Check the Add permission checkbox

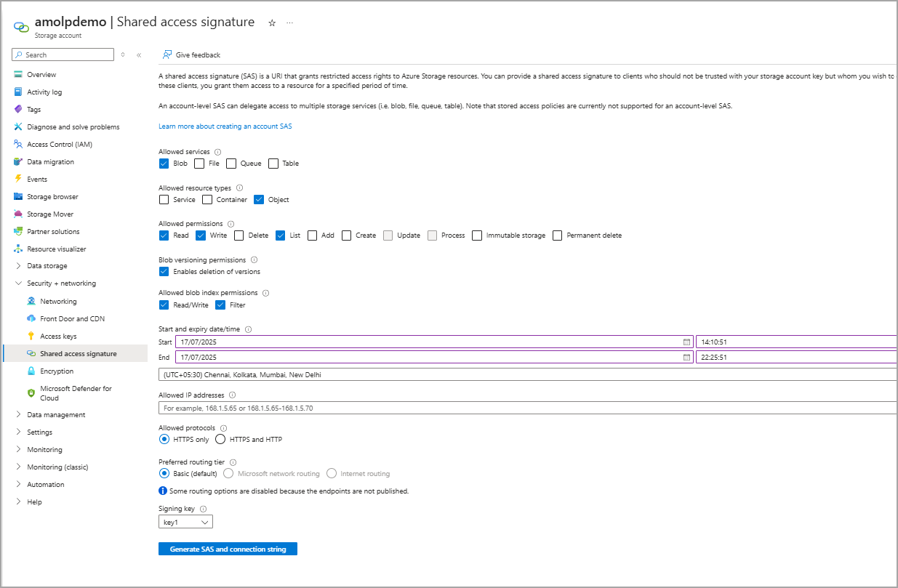pos(312,235)
